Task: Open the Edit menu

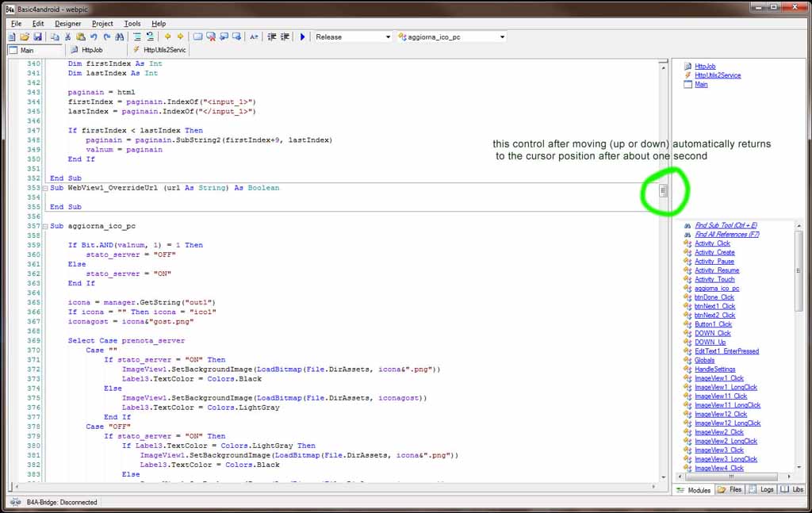Action: (38, 23)
